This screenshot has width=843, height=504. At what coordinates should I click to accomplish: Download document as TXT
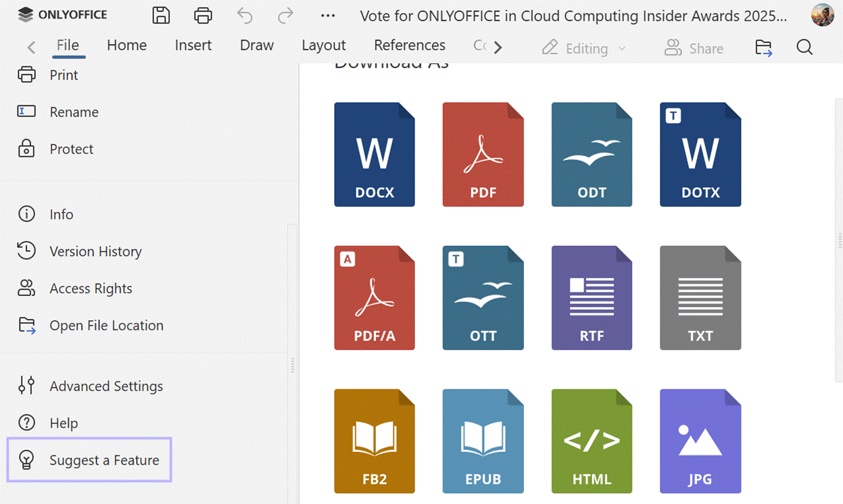700,298
